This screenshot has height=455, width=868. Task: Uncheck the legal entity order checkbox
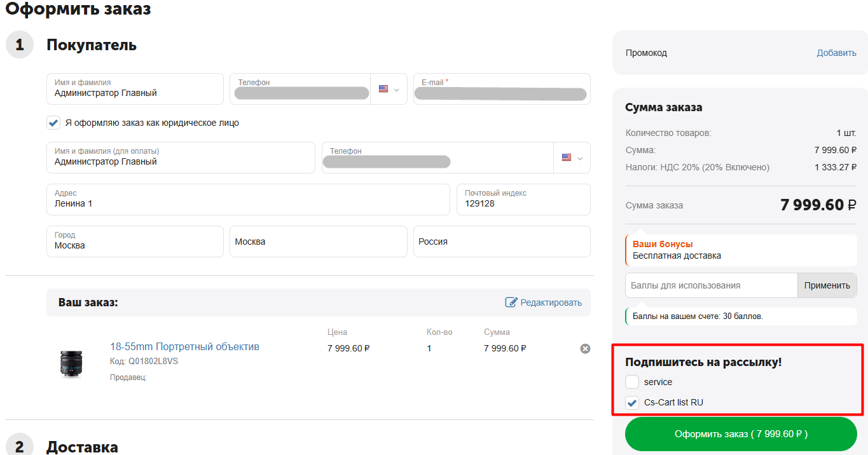coord(54,123)
